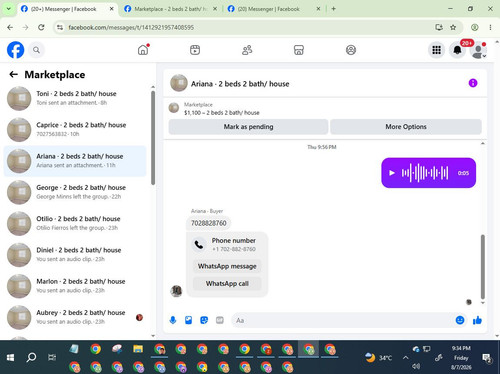500x374 pixels.
Task: Click the Aa message input field
Action: click(x=342, y=320)
